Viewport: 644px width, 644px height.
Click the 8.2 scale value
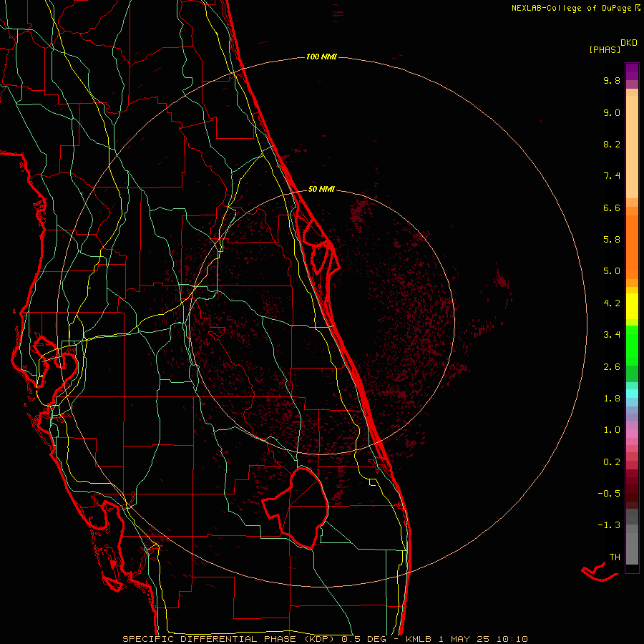(612, 144)
